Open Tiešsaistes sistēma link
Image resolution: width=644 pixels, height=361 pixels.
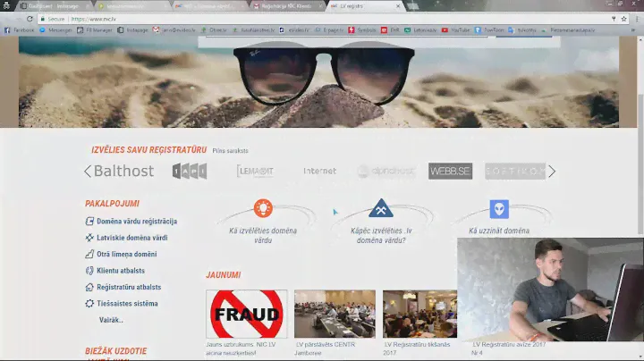coord(127,304)
